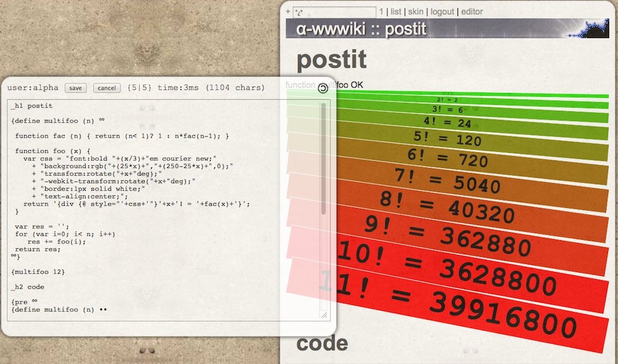Image resolution: width=618 pixels, height=364 pixels.
Task: Focus the wiki search input field
Action: [x=335, y=11]
